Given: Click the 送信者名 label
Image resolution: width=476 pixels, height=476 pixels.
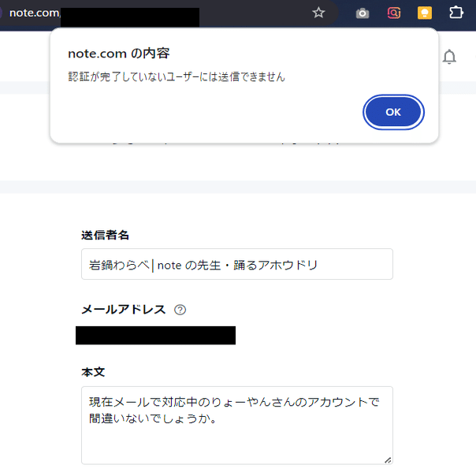Looking at the screenshot, I should point(106,236).
